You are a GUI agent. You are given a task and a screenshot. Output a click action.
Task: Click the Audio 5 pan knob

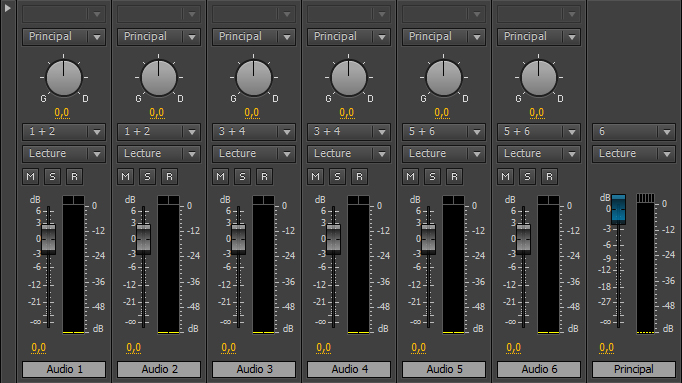tap(444, 78)
